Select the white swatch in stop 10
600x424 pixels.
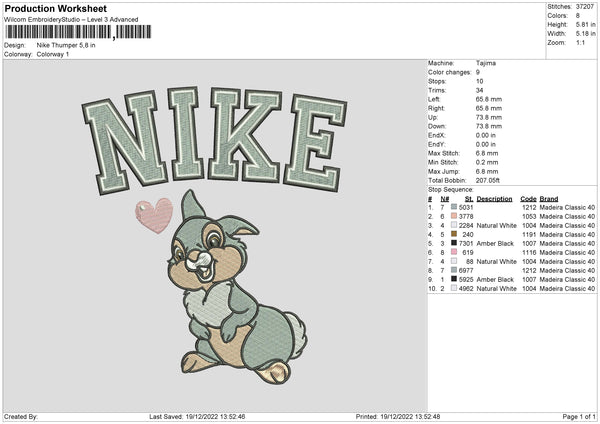pyautogui.click(x=454, y=288)
